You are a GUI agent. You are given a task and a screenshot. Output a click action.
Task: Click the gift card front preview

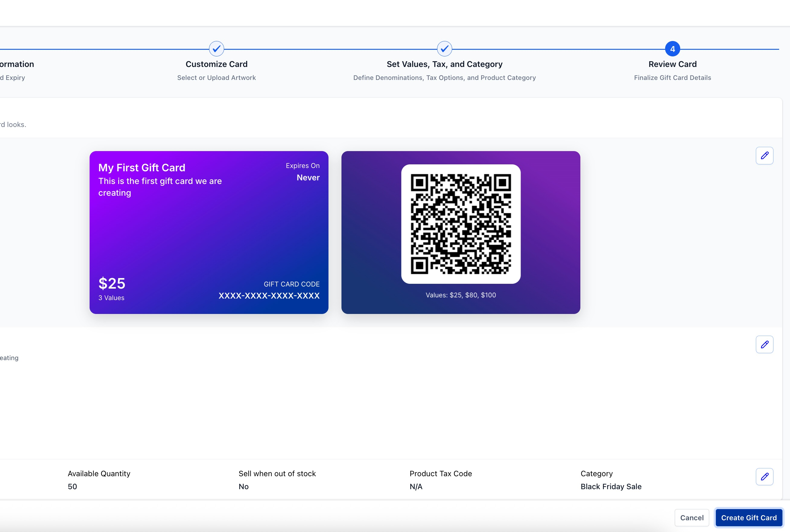coord(209,233)
